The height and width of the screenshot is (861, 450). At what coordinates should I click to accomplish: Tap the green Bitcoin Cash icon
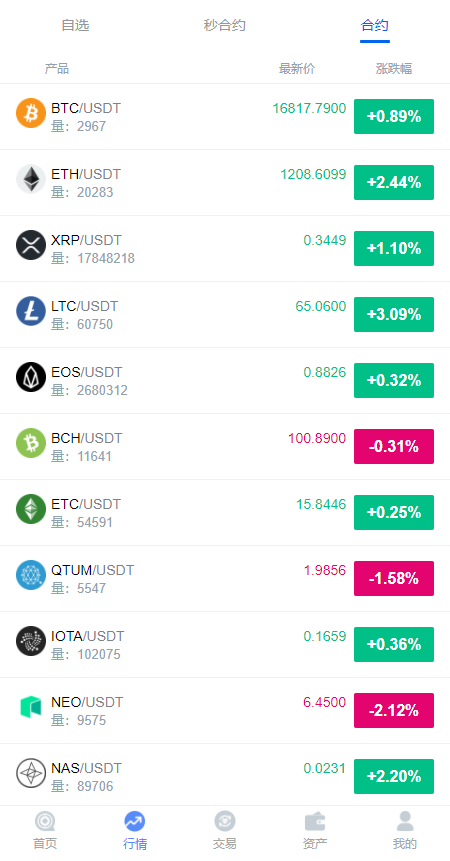pyautogui.click(x=31, y=443)
